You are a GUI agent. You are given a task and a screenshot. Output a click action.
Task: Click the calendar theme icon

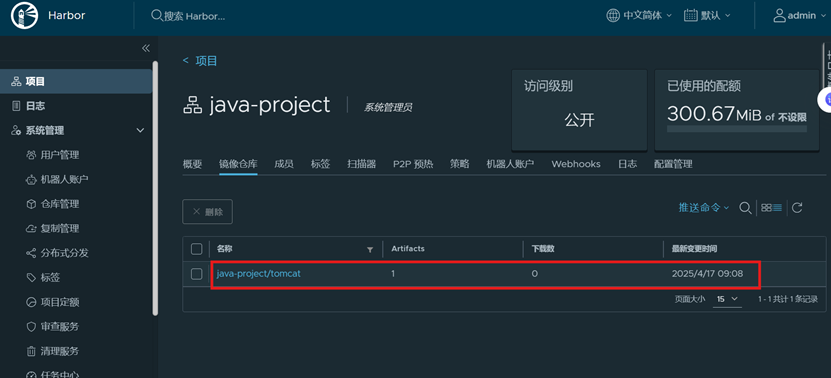coord(691,15)
